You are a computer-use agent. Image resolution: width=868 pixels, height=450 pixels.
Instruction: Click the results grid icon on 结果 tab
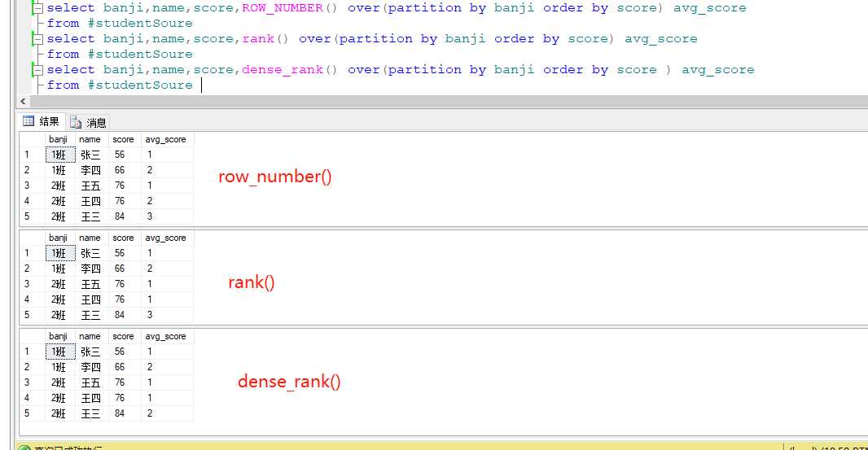tap(28, 122)
